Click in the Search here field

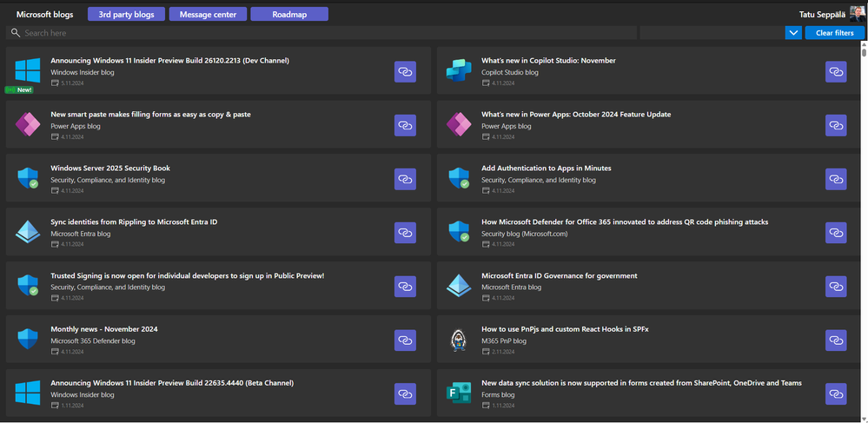coord(321,33)
